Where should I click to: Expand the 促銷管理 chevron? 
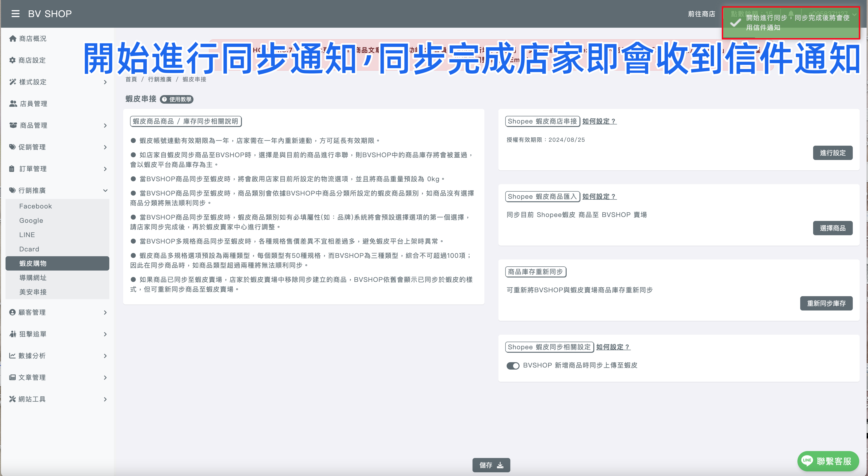pyautogui.click(x=105, y=147)
